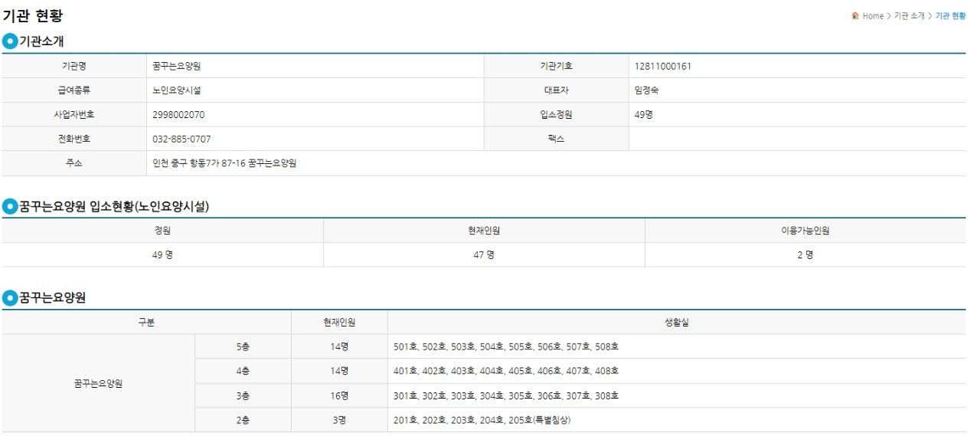980x443 pixels.
Task: Select the address cell 인천 중구 항동7가
Action: click(x=557, y=163)
